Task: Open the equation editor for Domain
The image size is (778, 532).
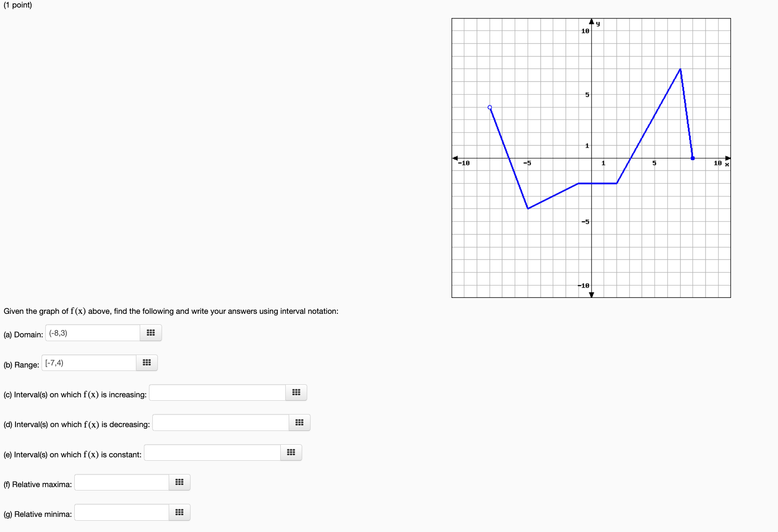Action: pyautogui.click(x=151, y=333)
